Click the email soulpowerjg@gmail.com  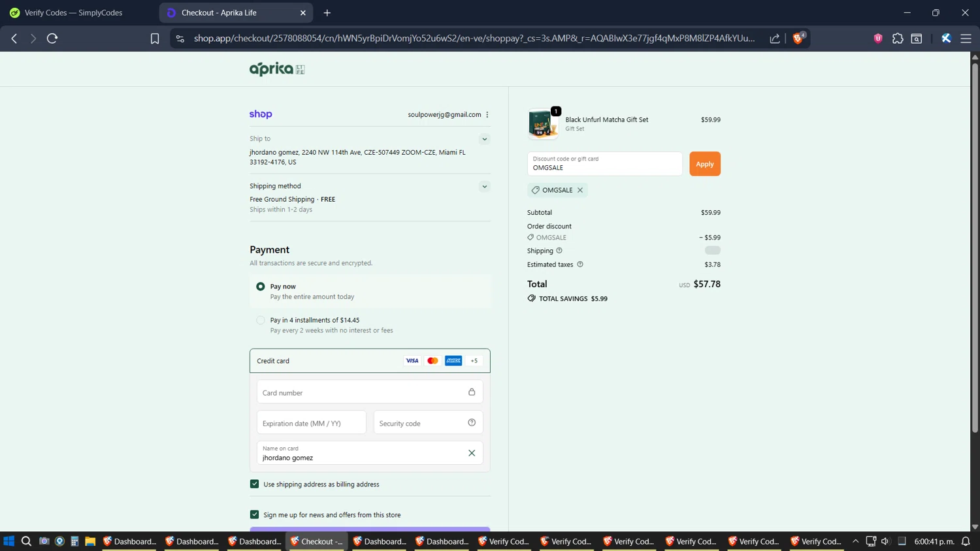(444, 115)
